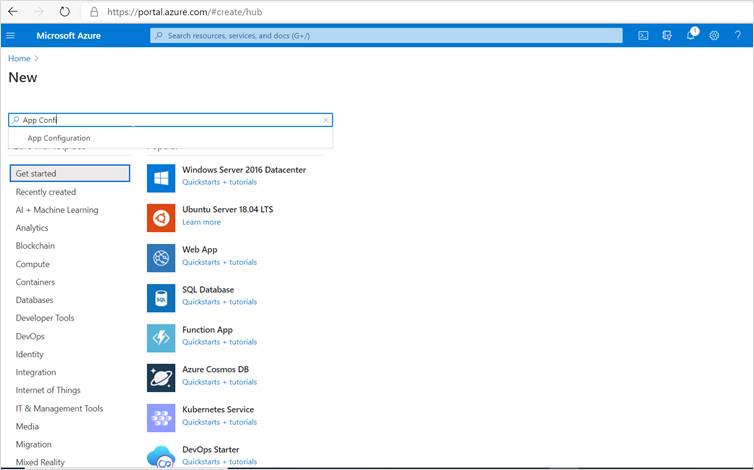The image size is (754, 470).
Task: Reload the page with the refresh icon
Action: click(64, 12)
